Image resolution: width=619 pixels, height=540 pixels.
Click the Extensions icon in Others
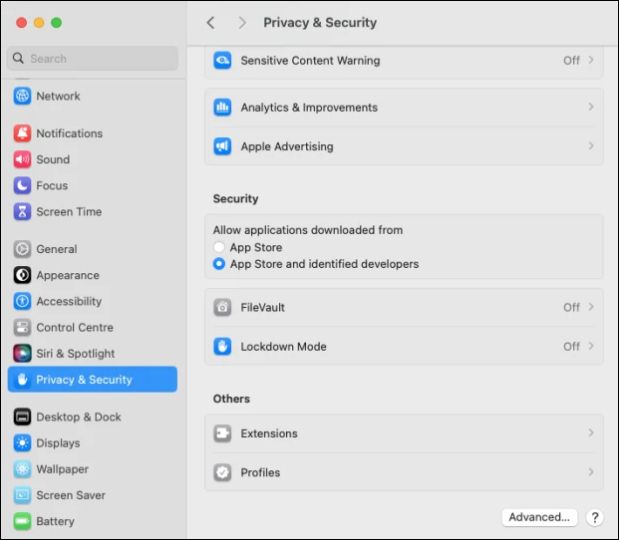pos(222,434)
